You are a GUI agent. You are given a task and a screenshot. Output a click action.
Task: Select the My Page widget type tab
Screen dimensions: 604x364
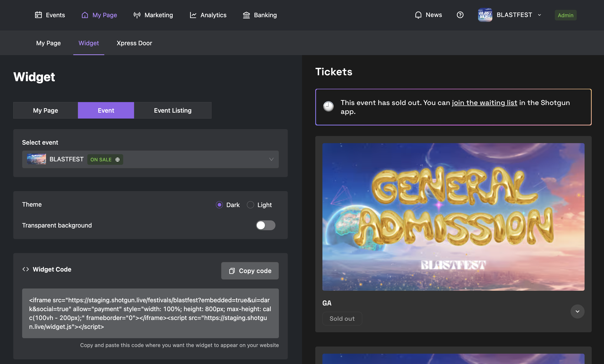[x=45, y=110]
